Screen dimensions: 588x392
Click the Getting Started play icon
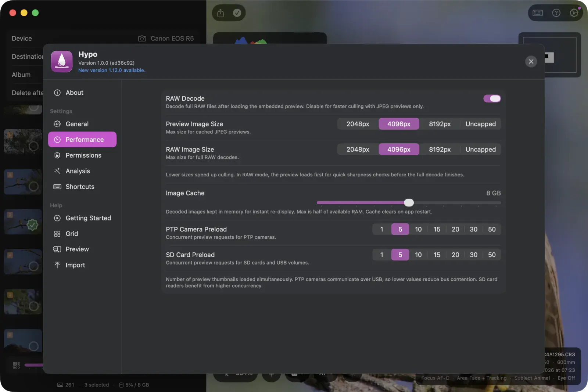(57, 218)
